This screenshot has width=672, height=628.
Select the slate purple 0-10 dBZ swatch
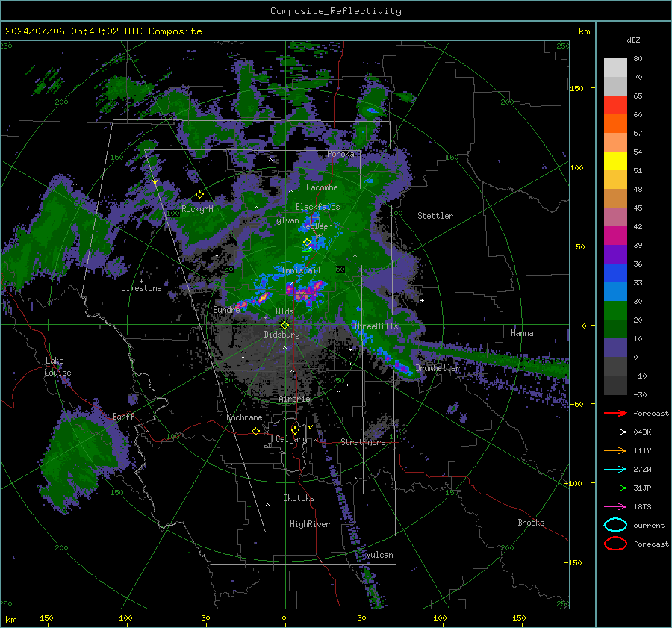tap(615, 348)
